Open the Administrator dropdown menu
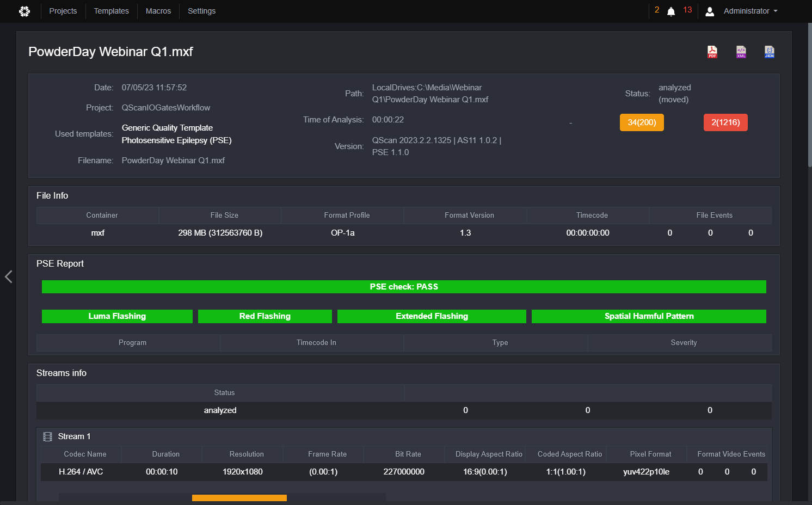812x505 pixels. coord(751,11)
